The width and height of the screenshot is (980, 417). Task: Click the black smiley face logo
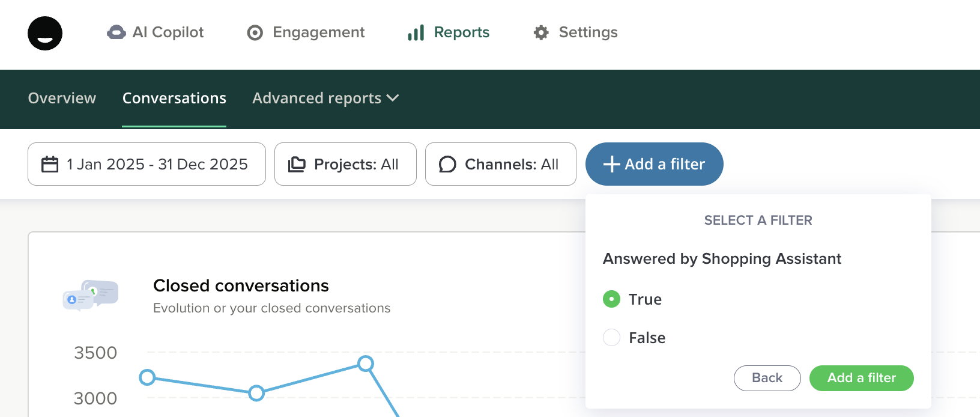pyautogui.click(x=45, y=33)
